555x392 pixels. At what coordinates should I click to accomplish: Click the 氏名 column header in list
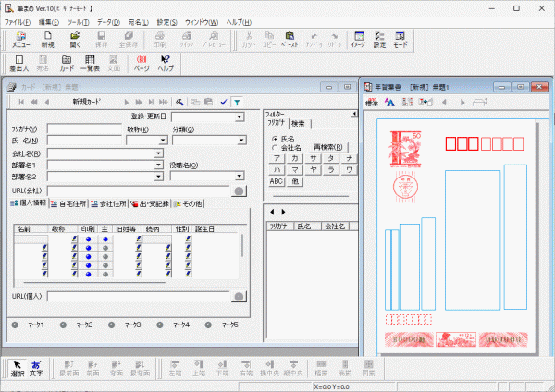click(x=307, y=227)
